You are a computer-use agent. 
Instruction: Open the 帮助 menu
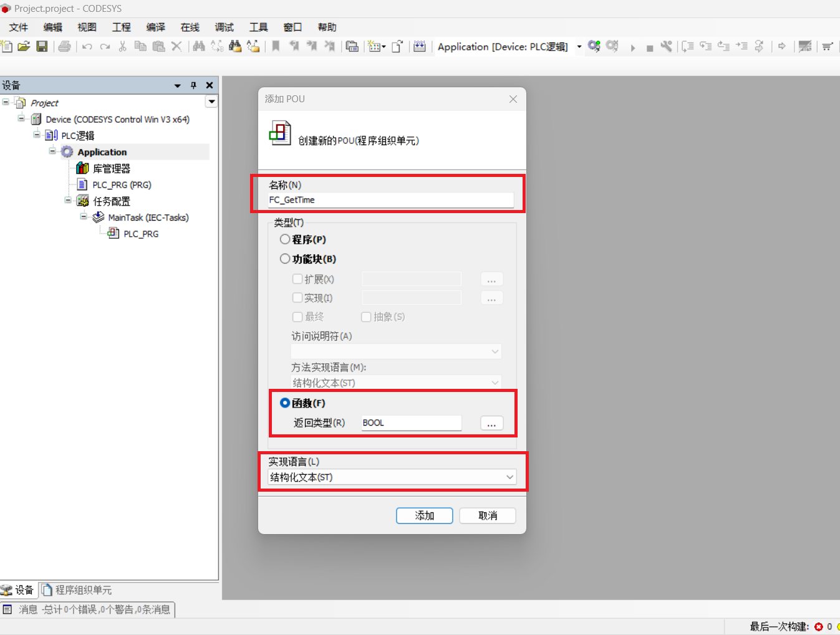[327, 27]
